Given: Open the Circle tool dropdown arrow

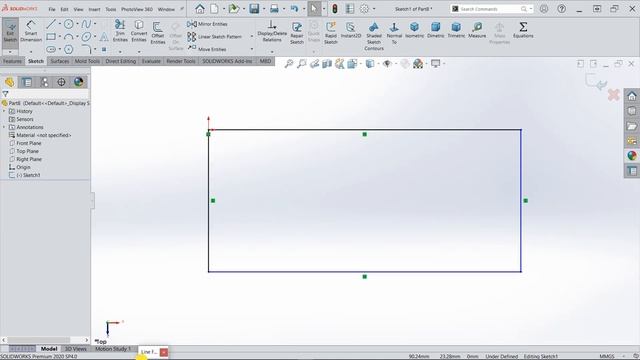Looking at the screenshot, I should click(x=77, y=24).
